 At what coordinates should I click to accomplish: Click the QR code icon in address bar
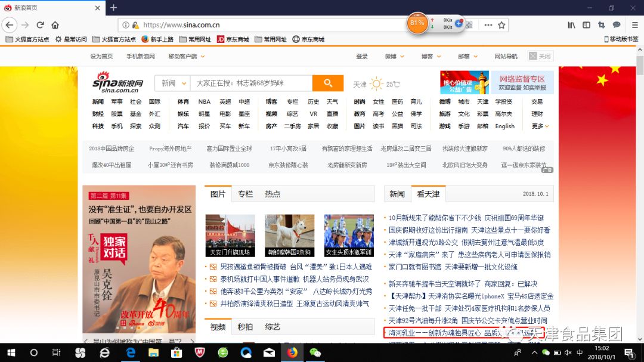[469, 25]
